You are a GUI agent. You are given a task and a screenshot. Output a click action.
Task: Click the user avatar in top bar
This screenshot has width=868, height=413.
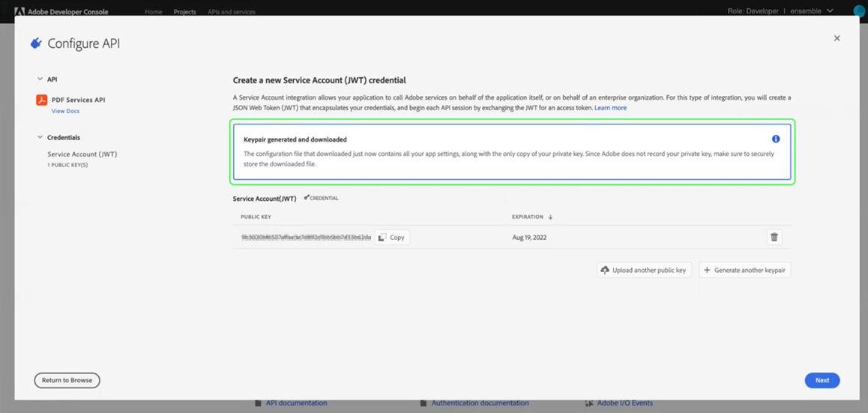(858, 11)
